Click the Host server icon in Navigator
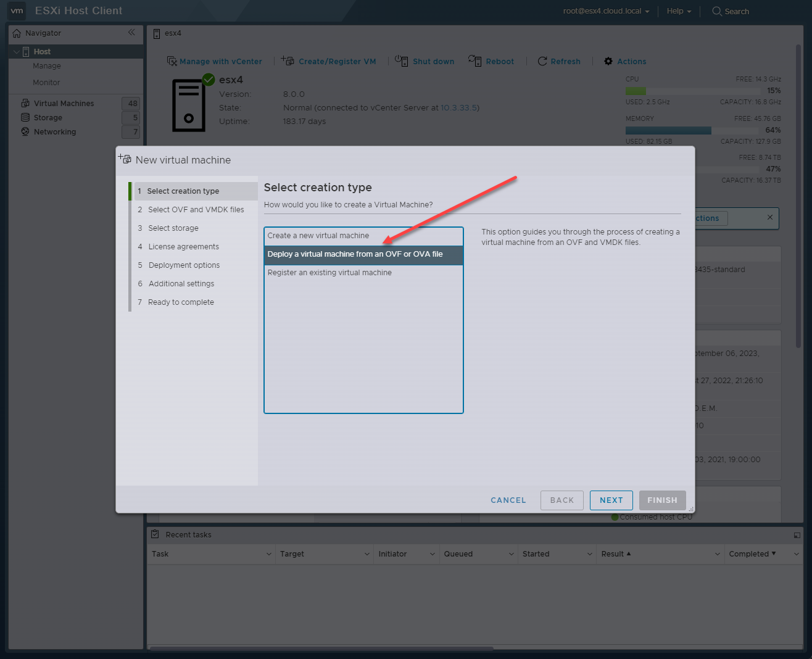812x659 pixels. tap(26, 52)
